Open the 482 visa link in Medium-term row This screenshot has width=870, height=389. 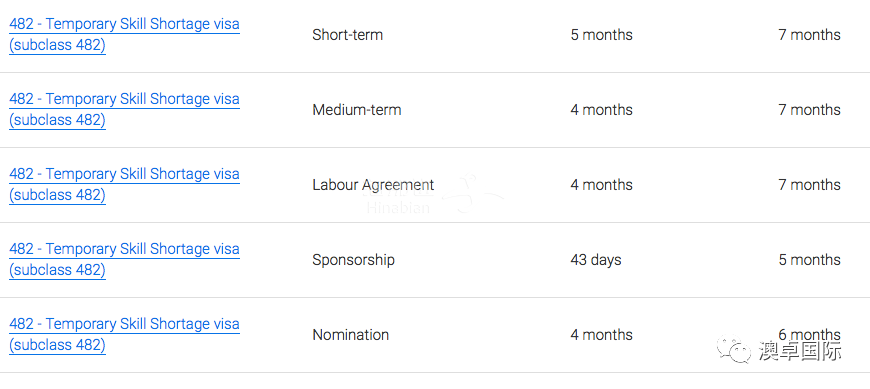[x=124, y=109]
